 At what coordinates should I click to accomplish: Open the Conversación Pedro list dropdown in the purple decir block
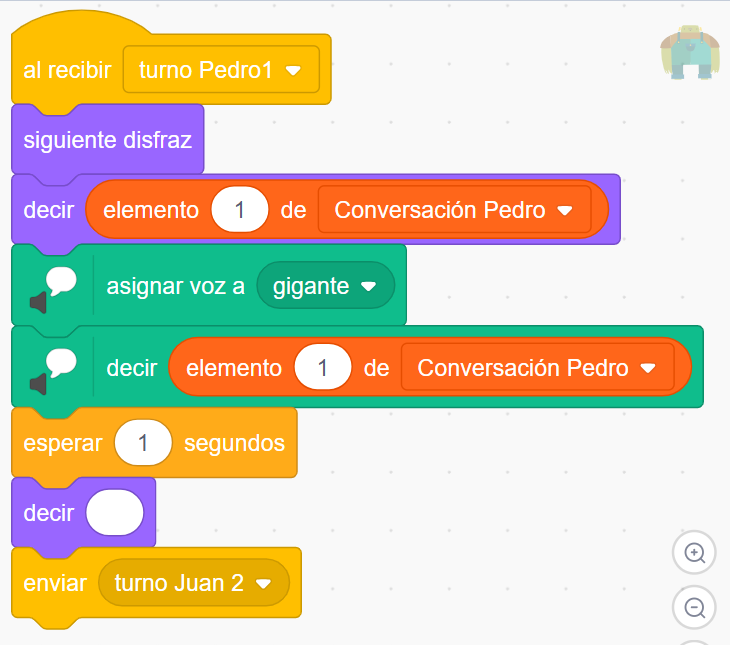click(x=454, y=210)
